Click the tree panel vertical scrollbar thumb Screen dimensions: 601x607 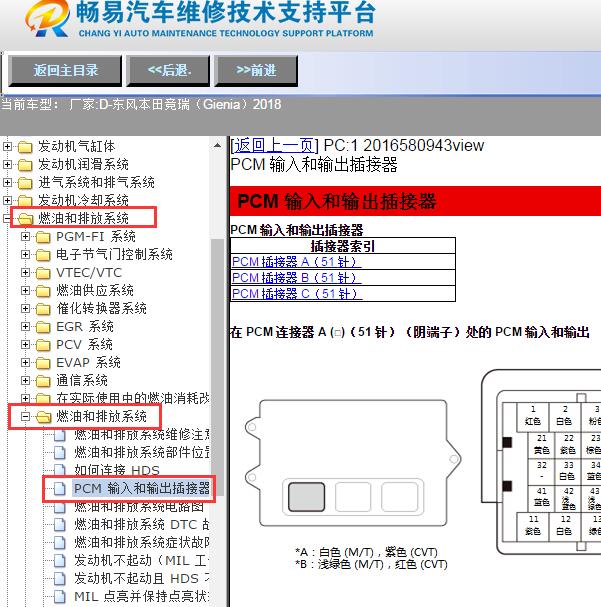pos(217,367)
